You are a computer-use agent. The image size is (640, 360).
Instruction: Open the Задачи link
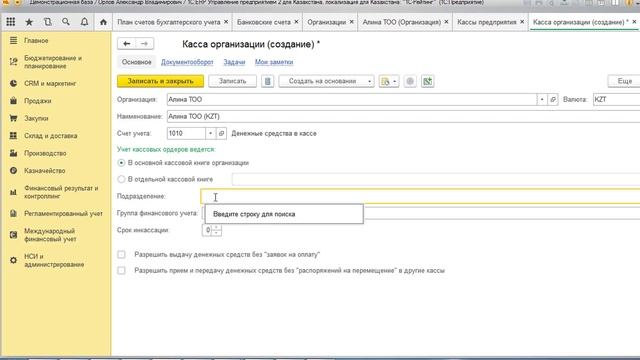point(234,62)
